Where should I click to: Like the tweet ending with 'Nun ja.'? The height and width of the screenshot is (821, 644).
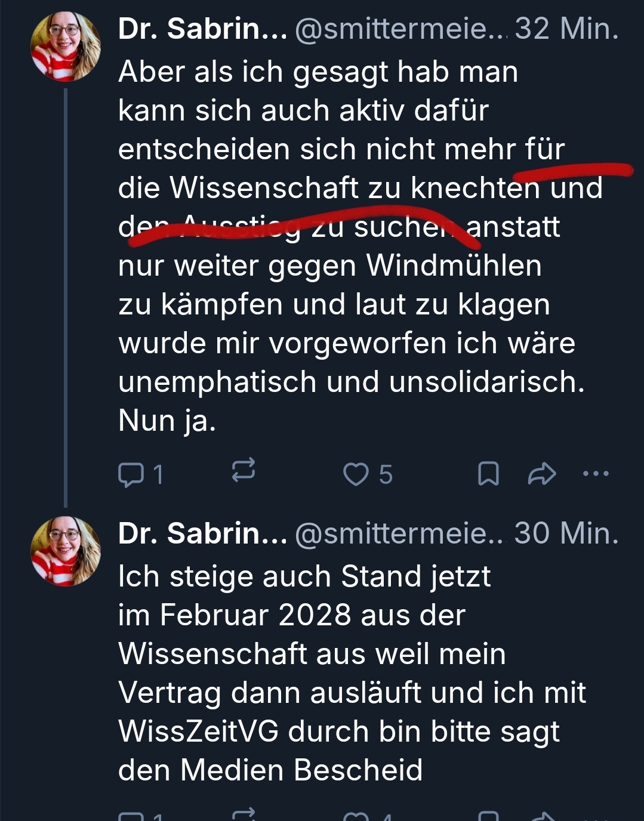[x=356, y=474]
